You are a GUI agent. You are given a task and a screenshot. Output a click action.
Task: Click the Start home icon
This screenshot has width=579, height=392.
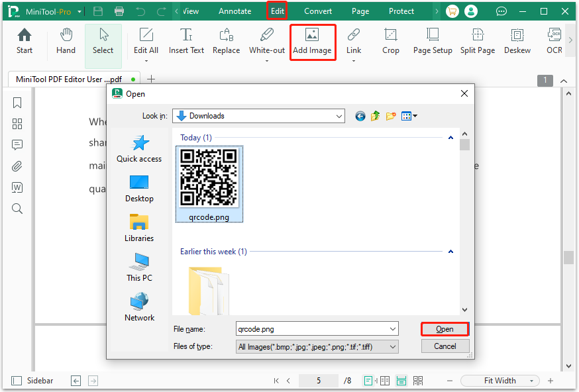click(x=25, y=41)
